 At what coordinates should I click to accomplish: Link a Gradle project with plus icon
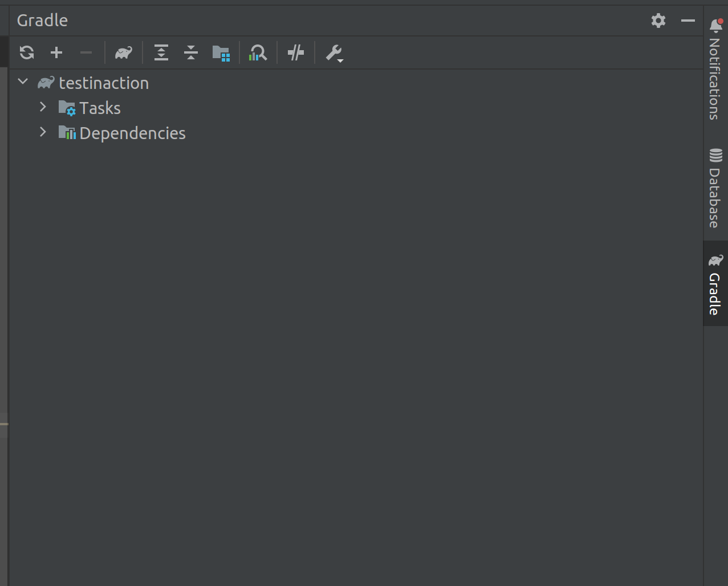[x=56, y=52]
